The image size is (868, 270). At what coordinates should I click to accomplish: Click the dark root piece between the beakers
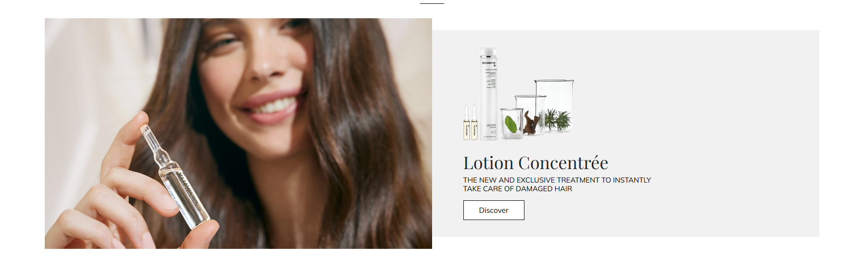(531, 123)
